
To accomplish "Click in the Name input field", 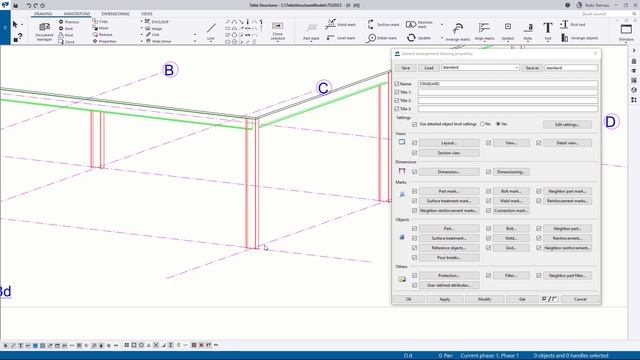I will point(508,84).
